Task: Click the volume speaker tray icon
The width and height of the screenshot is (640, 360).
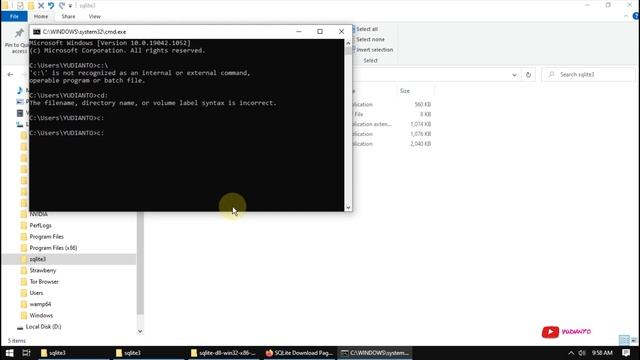Action: [582, 353]
